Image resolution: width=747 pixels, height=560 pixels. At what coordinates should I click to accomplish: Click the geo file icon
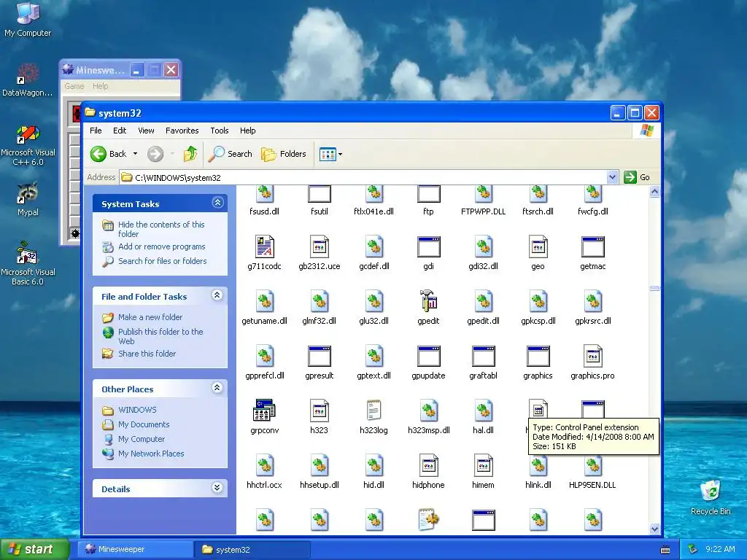(x=538, y=246)
